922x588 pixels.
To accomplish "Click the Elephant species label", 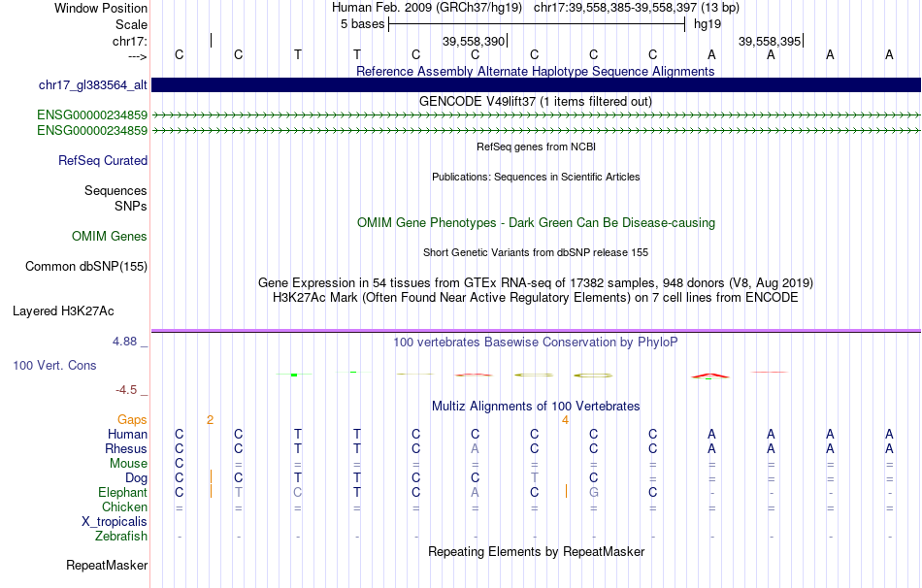I will (123, 493).
